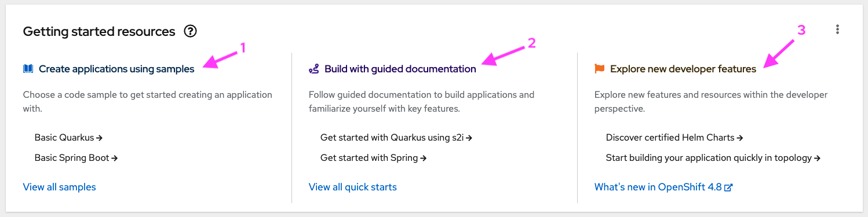Click the book icon beside Create applications

[x=28, y=69]
